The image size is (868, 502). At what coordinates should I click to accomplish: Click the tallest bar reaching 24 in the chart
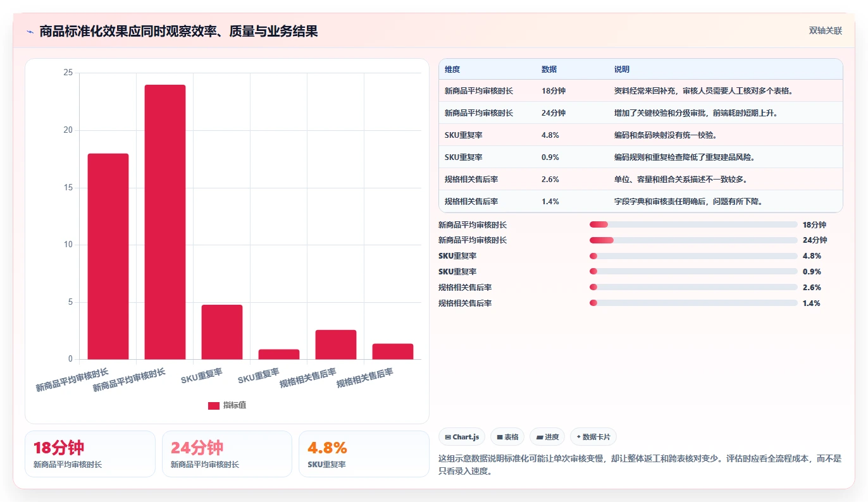(x=165, y=222)
